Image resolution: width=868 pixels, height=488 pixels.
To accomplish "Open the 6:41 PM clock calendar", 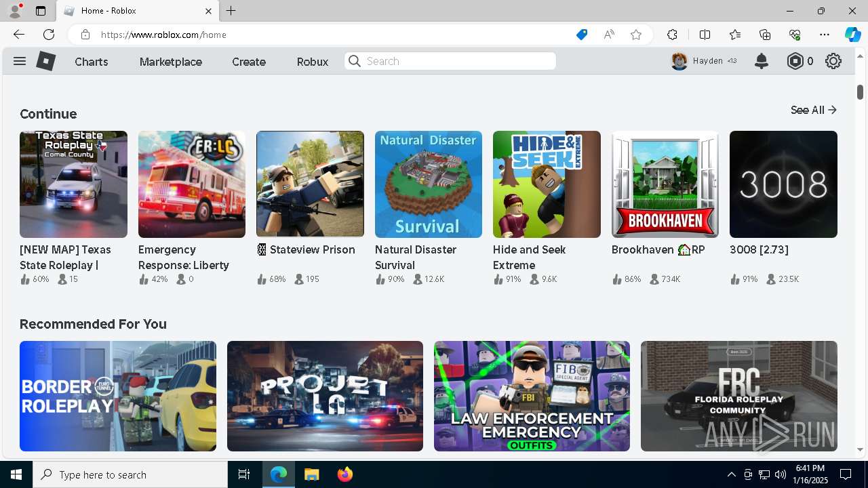I will [x=810, y=474].
